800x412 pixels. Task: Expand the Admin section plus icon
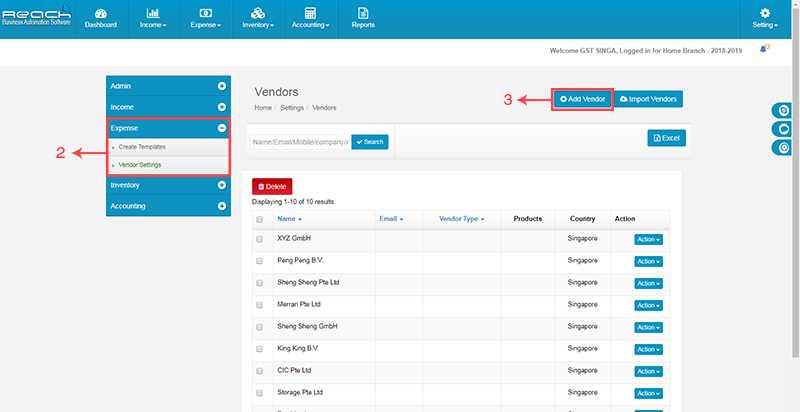(222, 86)
